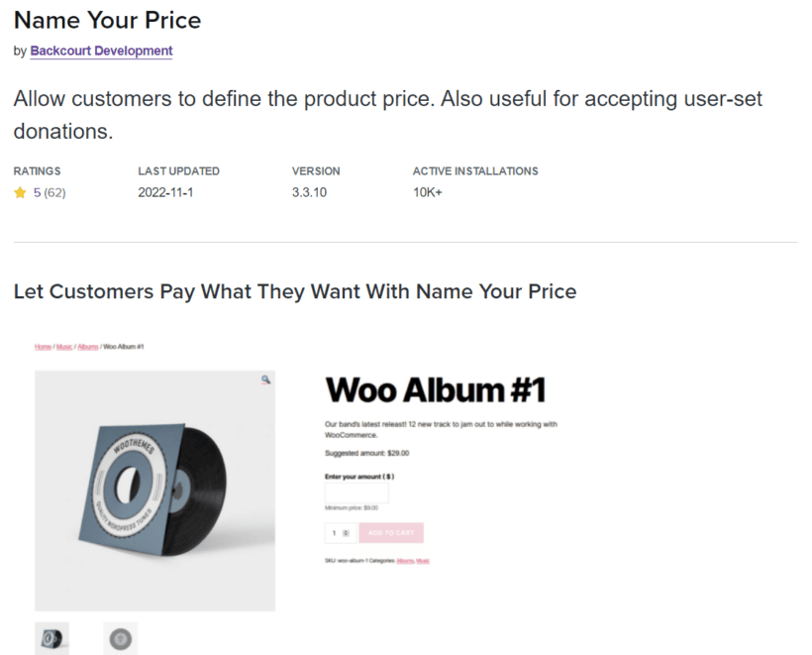Click the Music category link near SKU

(423, 561)
